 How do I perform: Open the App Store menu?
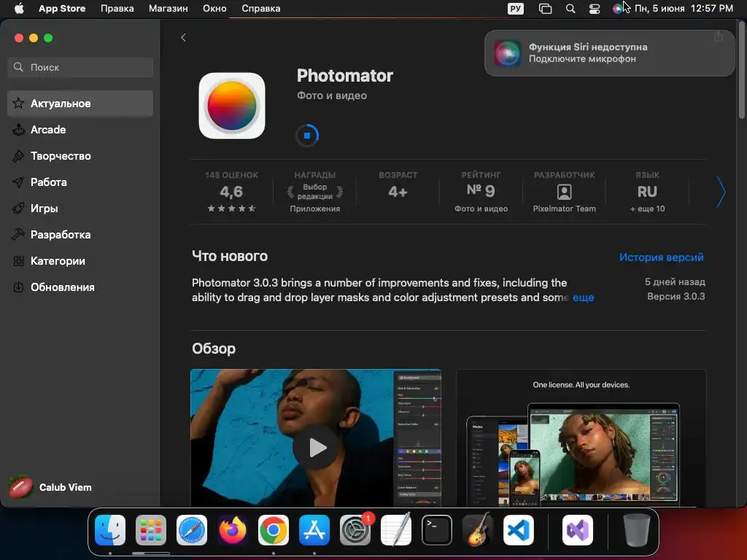pyautogui.click(x=62, y=9)
